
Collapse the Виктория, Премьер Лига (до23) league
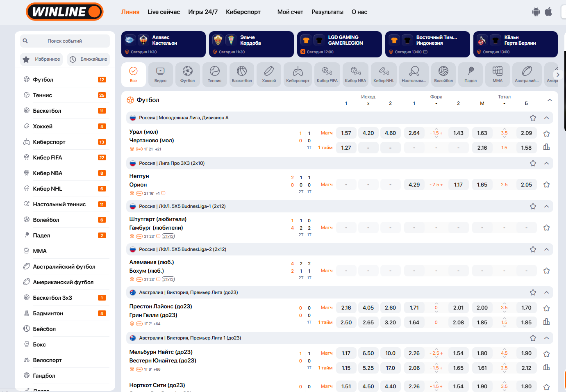point(546,292)
